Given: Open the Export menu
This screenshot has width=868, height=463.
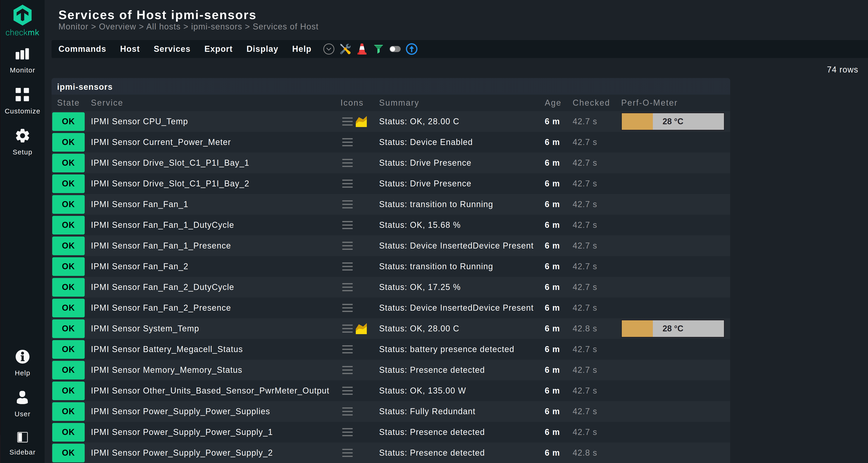Looking at the screenshot, I should [218, 49].
